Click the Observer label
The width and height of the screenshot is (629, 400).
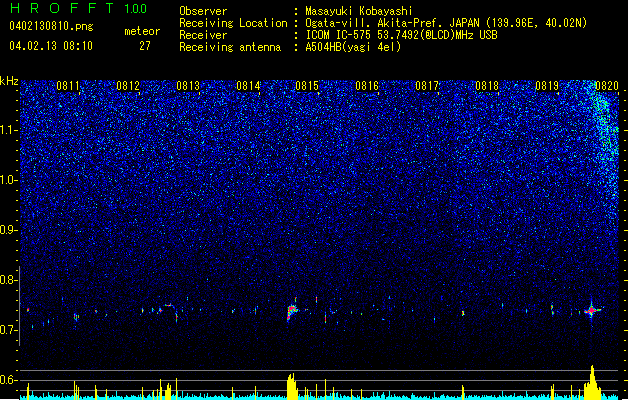tap(203, 11)
